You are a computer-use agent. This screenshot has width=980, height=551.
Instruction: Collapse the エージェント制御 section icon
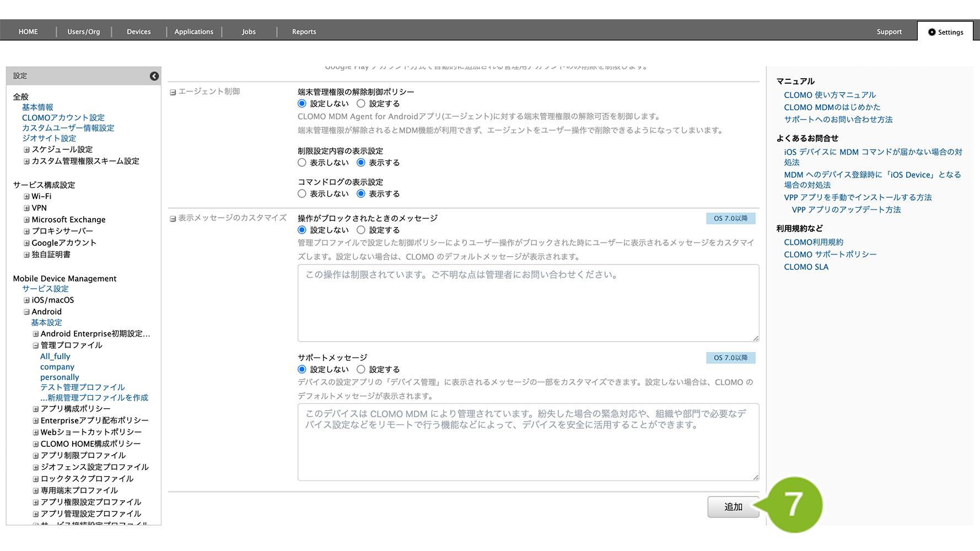click(x=173, y=92)
